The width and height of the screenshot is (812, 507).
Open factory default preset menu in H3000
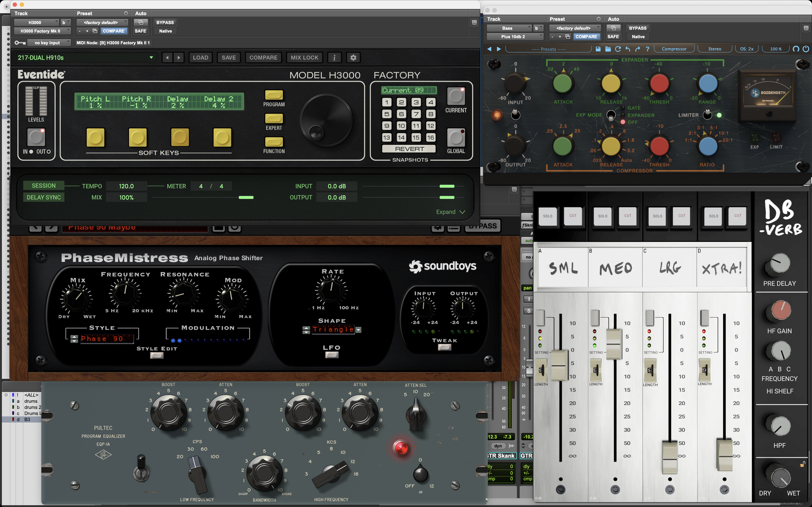102,22
